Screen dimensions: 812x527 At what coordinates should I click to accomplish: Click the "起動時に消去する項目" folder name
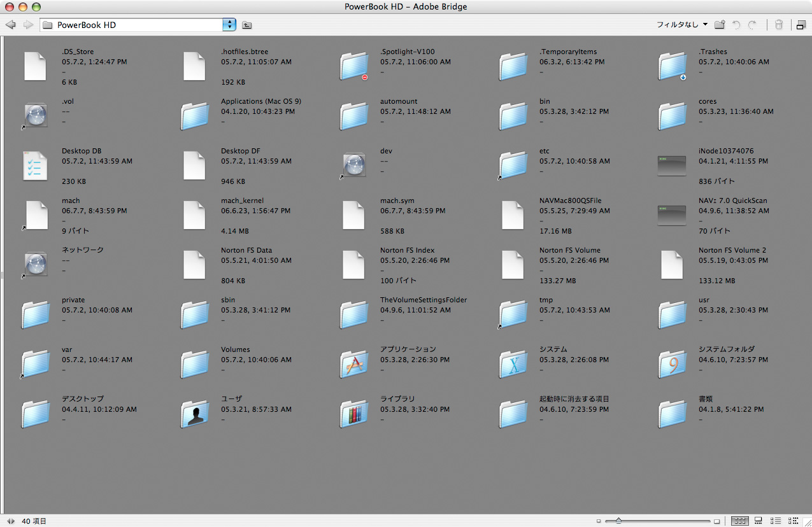click(x=574, y=399)
